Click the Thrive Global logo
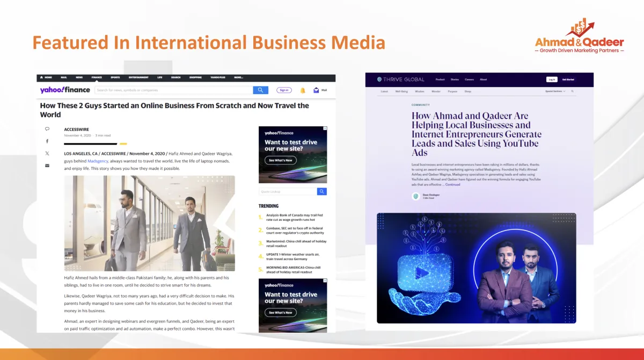This screenshot has width=644, height=360. (x=400, y=80)
